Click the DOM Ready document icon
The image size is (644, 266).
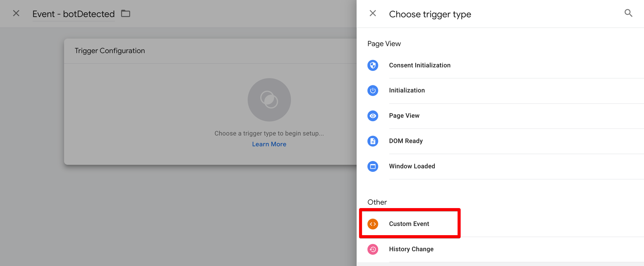click(x=373, y=141)
